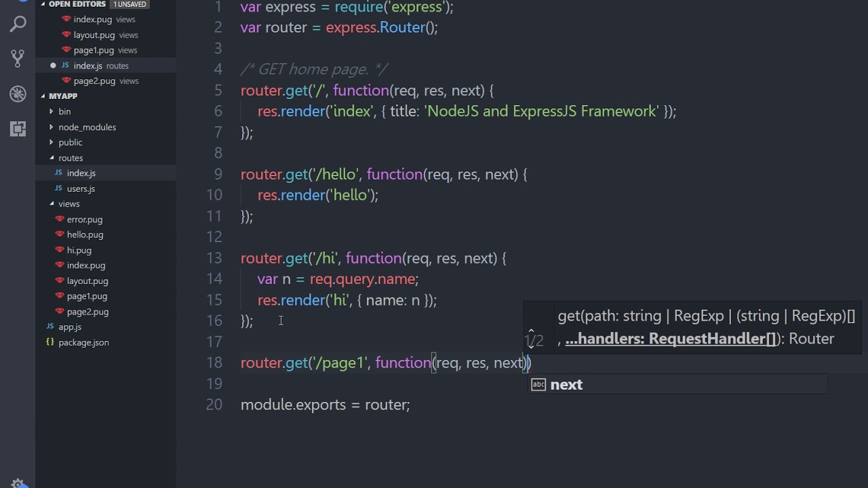The image size is (868, 488).
Task: Expand the bin folder
Action: tap(52, 111)
